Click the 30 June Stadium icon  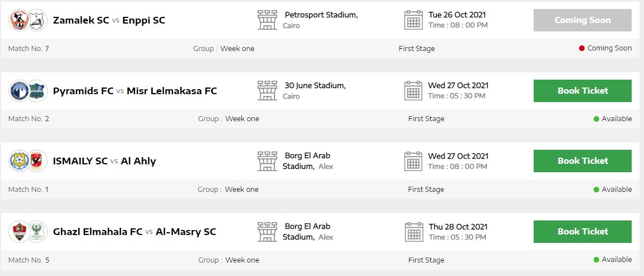tap(267, 90)
